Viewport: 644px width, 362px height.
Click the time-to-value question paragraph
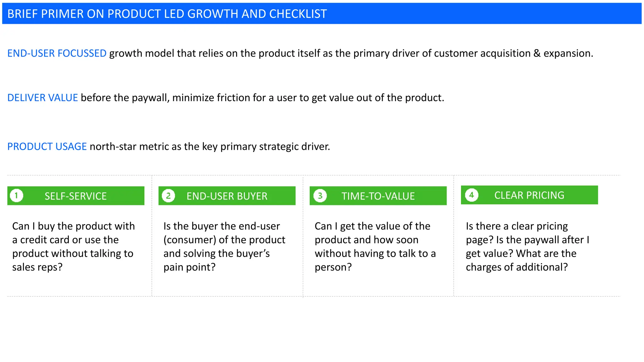pos(375,246)
